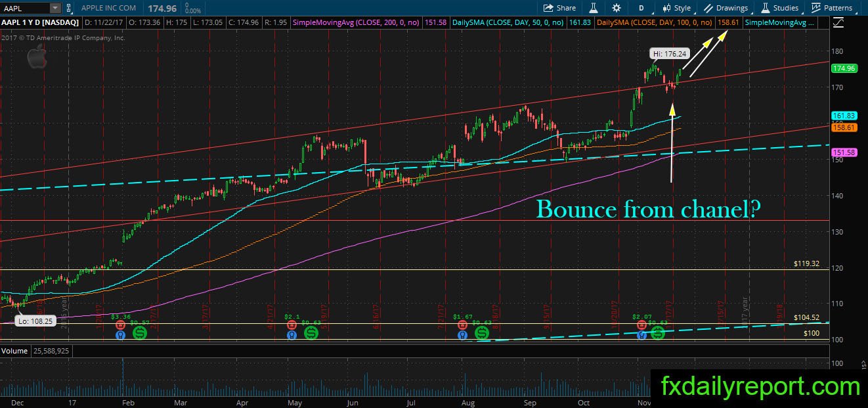Click blue lightbulb event icon under $2.1
The width and height of the screenshot is (868, 408).
point(292,334)
